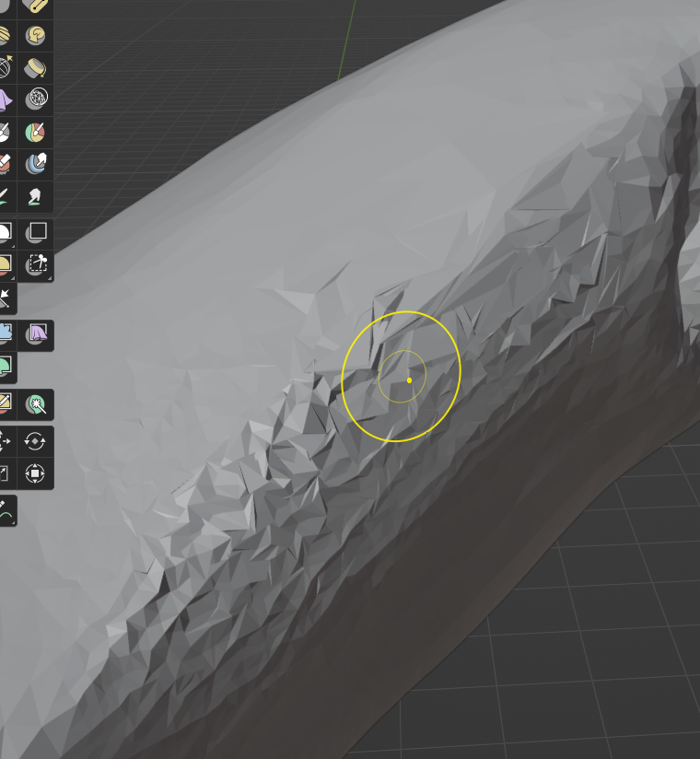The width and height of the screenshot is (700, 759).
Task: Select the Box Hide tool
Action: (x=35, y=233)
